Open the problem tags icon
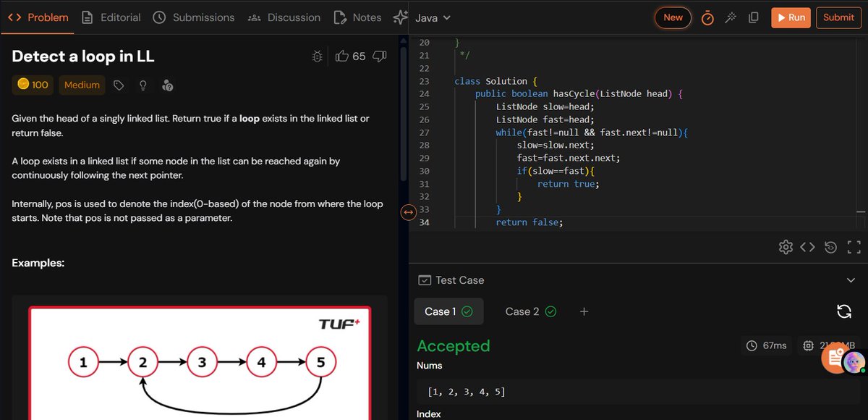The image size is (868, 420). coord(118,85)
